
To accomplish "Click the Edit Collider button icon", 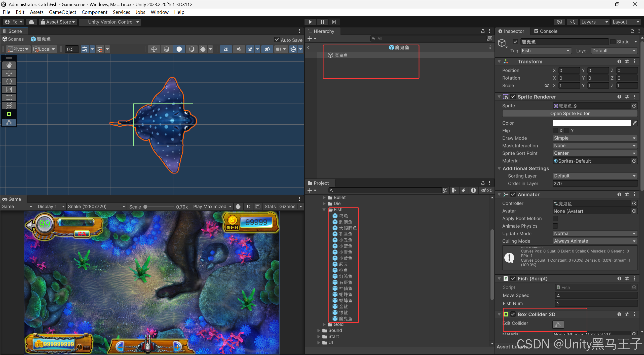I will coord(558,324).
